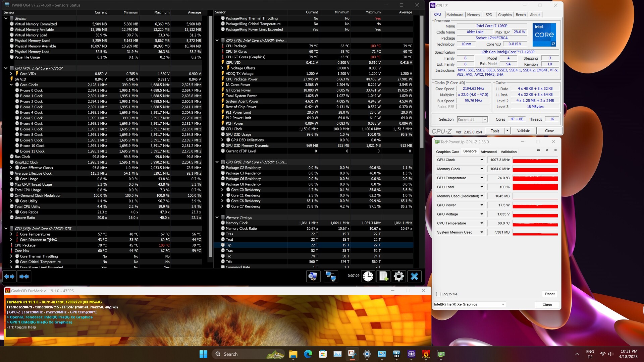This screenshot has width=644, height=362.
Task: Expand the Core VIDs tree node
Action: (x=11, y=74)
